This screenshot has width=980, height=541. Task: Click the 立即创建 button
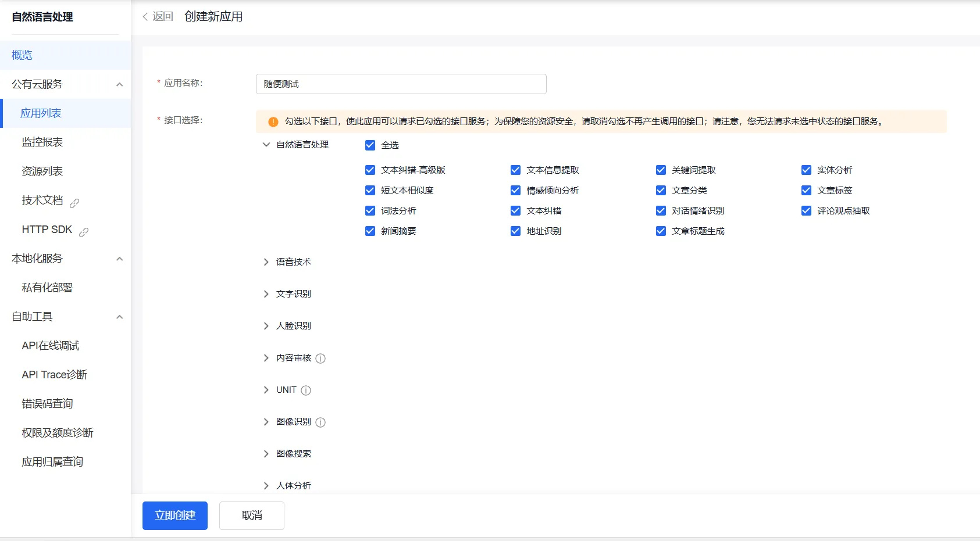point(175,515)
